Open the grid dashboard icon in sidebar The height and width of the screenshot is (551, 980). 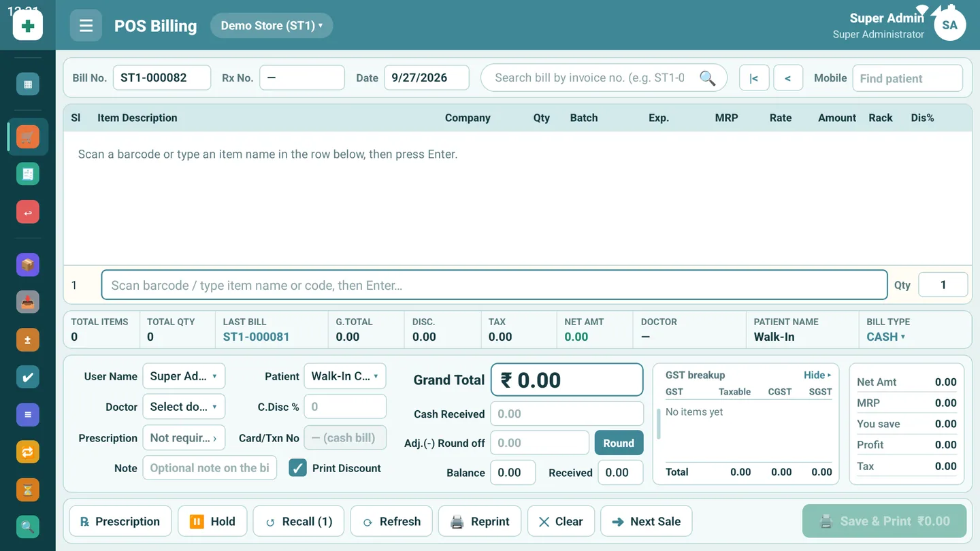tap(28, 84)
